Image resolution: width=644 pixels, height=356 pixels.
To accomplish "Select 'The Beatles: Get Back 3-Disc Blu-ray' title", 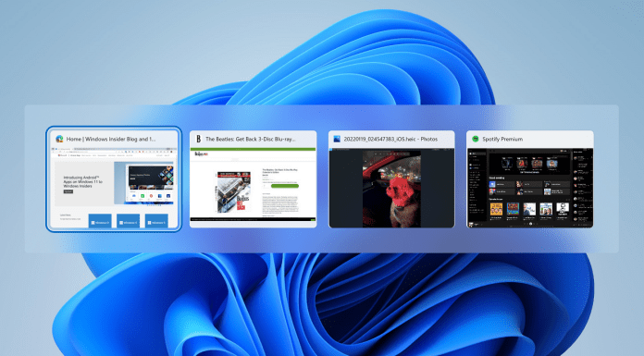I will click(x=250, y=140).
